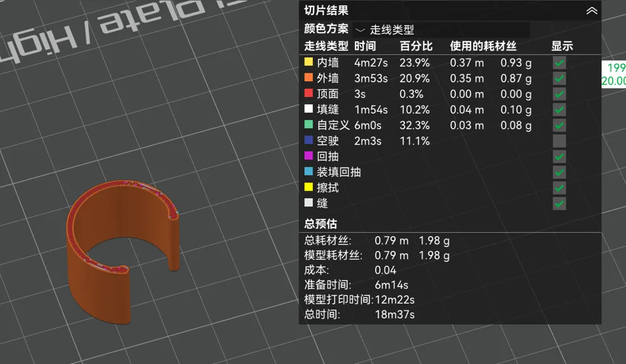Image resolution: width=626 pixels, height=364 pixels.
Task: Toggle visibility checkbox for 擦拭
Action: (559, 188)
